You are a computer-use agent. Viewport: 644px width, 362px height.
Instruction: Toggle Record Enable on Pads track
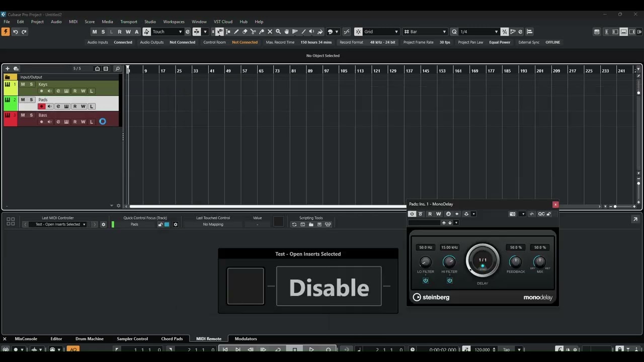[x=41, y=107]
